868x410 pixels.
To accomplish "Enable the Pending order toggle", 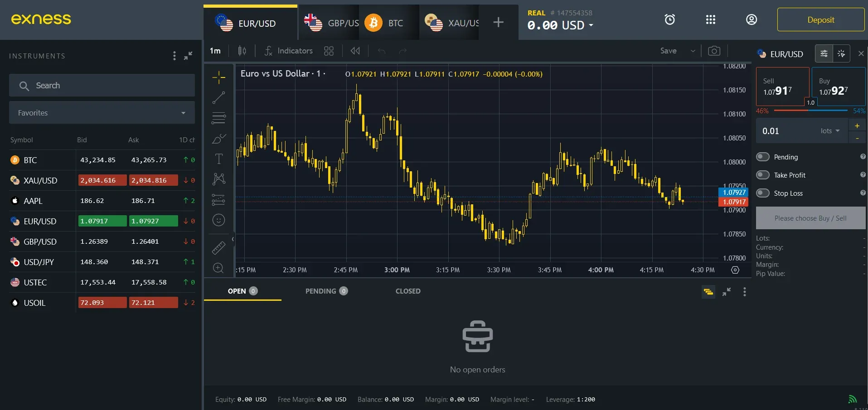I will click(x=763, y=156).
